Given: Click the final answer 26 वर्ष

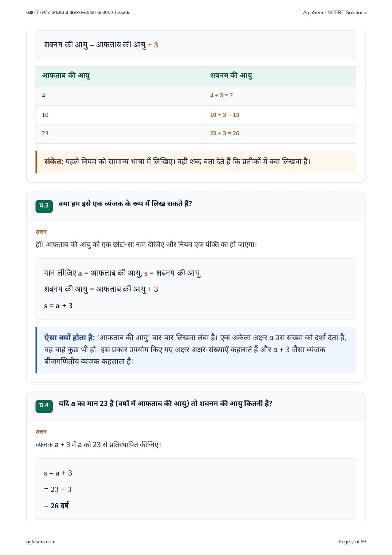Looking at the screenshot, I should click(59, 506).
